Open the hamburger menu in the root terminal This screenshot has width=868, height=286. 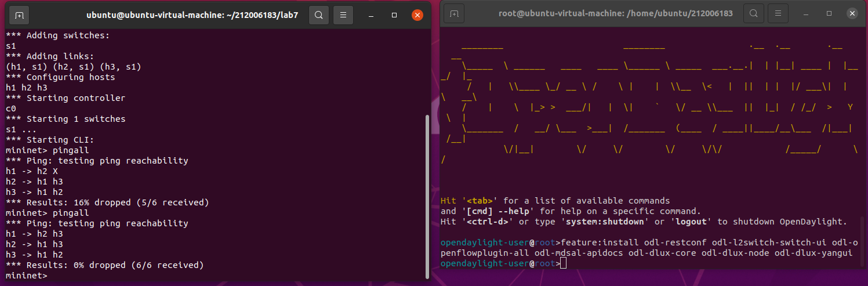[x=778, y=13]
